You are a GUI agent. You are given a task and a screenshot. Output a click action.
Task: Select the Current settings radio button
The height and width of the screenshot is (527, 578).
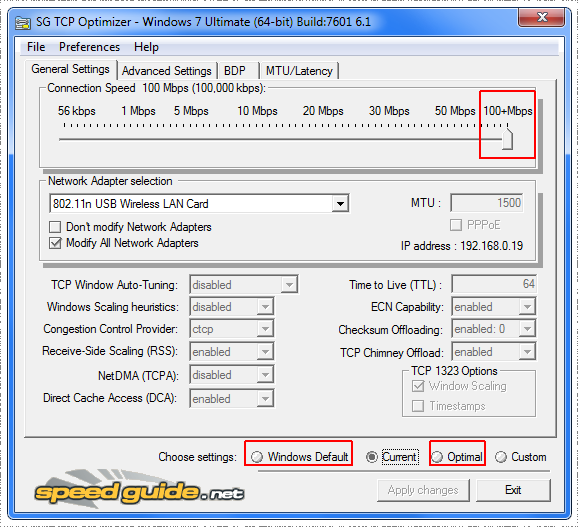372,457
